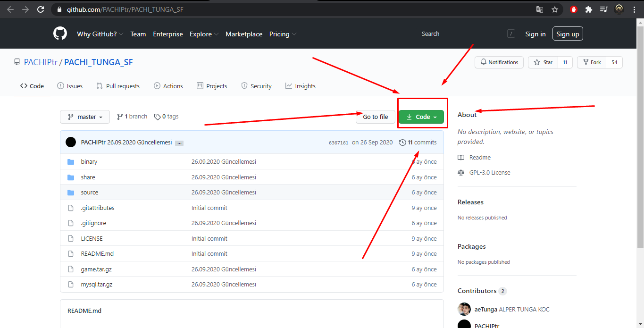Open the PACHI_TUNGA_SF repository link
The width and height of the screenshot is (644, 328).
click(99, 62)
